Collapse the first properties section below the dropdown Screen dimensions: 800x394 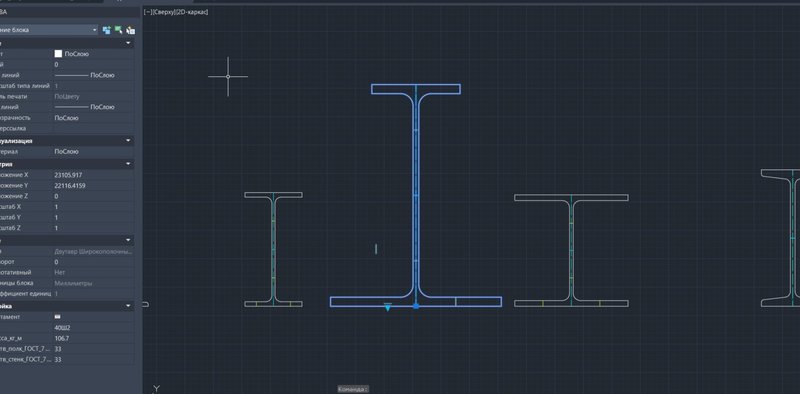(128, 43)
